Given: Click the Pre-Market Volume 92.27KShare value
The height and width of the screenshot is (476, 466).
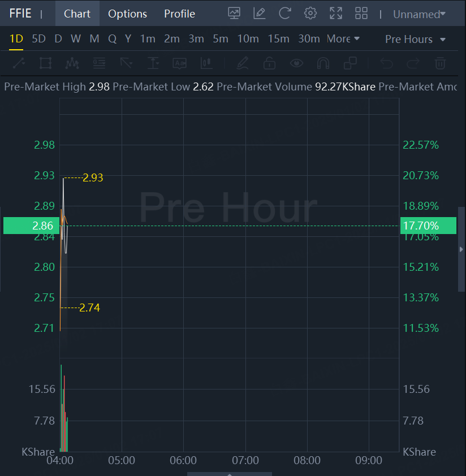Looking at the screenshot, I should (345, 87).
